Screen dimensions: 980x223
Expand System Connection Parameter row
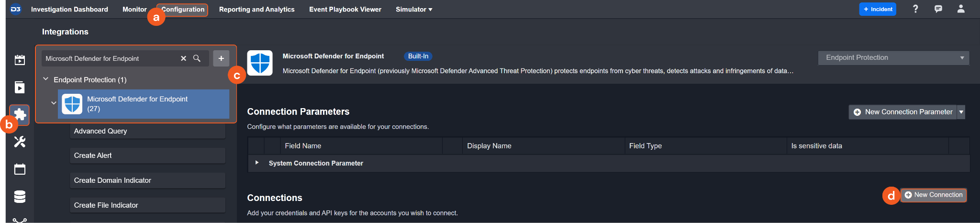click(x=257, y=163)
